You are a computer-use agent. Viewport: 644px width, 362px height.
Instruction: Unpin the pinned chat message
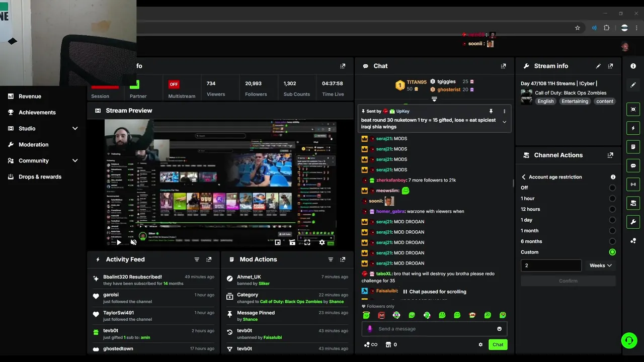coord(491,111)
